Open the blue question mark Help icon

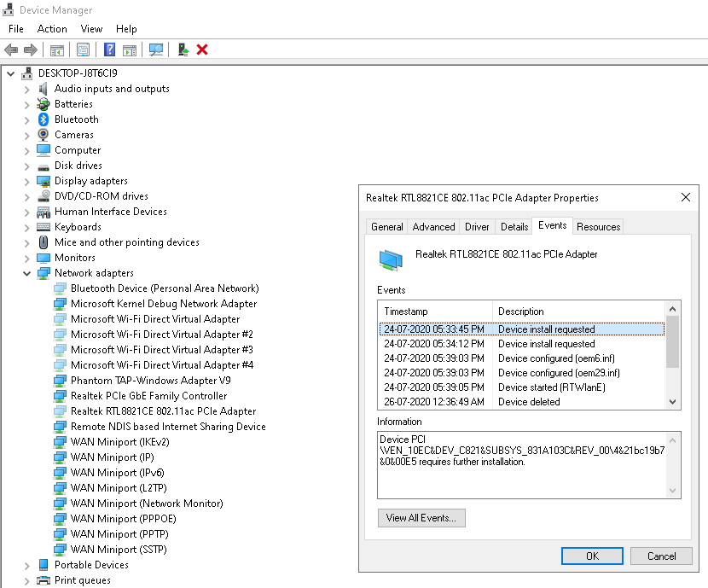click(x=109, y=49)
